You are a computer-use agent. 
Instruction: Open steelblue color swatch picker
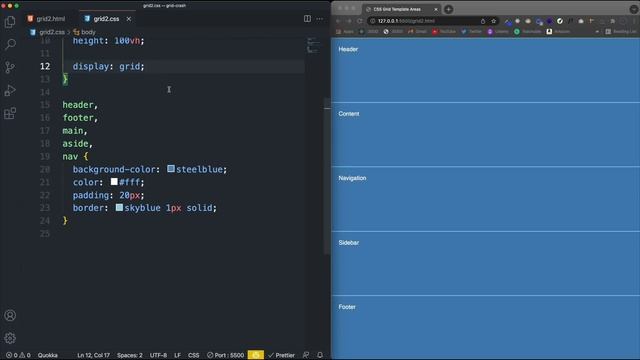point(171,169)
